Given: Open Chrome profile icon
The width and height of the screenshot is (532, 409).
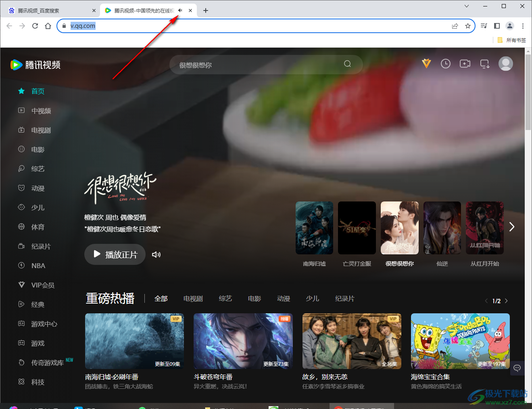Looking at the screenshot, I should click(x=510, y=26).
